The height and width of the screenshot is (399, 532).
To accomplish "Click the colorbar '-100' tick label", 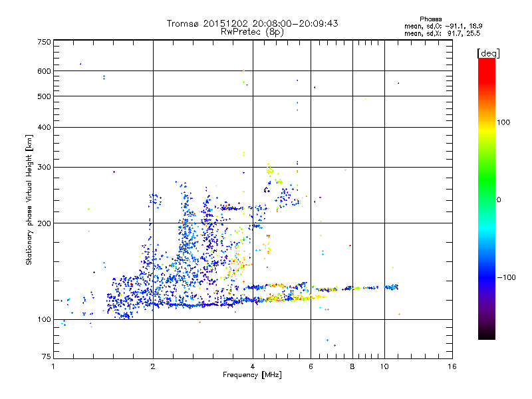I will 506,277.
